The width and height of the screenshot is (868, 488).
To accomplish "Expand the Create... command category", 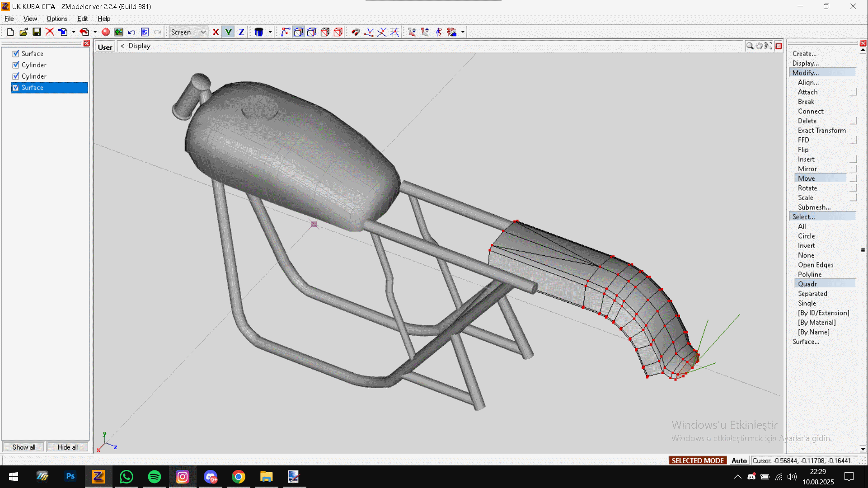I will coord(804,53).
